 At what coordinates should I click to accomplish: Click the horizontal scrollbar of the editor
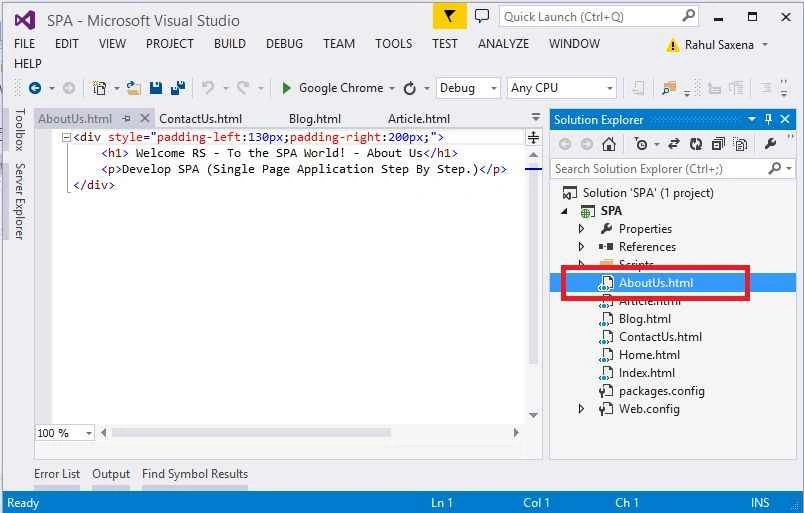click(251, 432)
